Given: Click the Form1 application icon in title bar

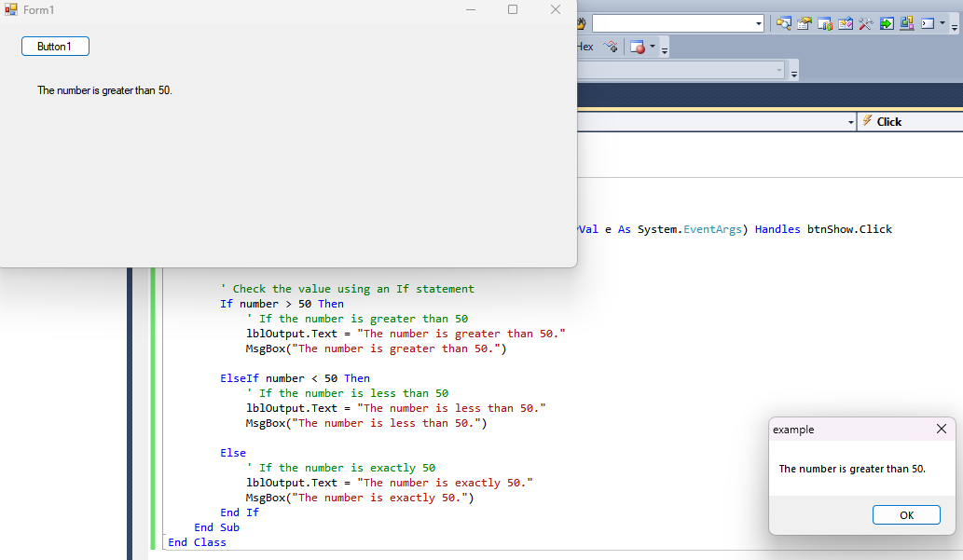Looking at the screenshot, I should click(x=11, y=9).
